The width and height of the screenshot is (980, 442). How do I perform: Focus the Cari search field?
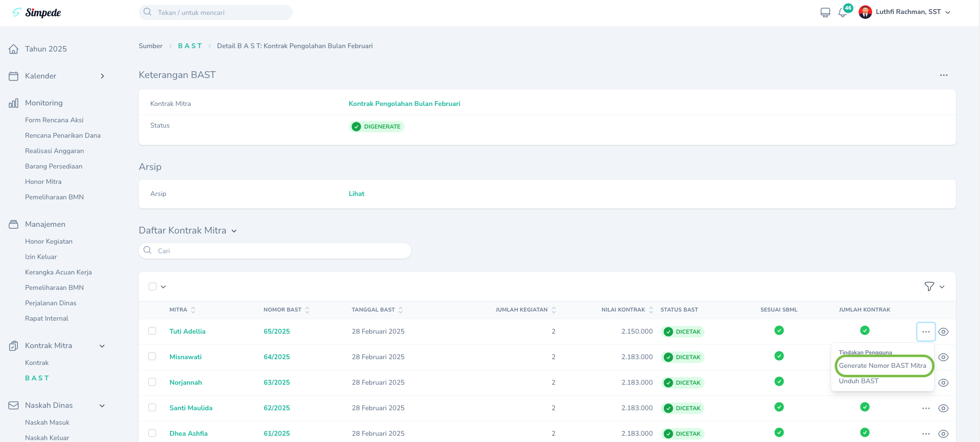pyautogui.click(x=275, y=251)
